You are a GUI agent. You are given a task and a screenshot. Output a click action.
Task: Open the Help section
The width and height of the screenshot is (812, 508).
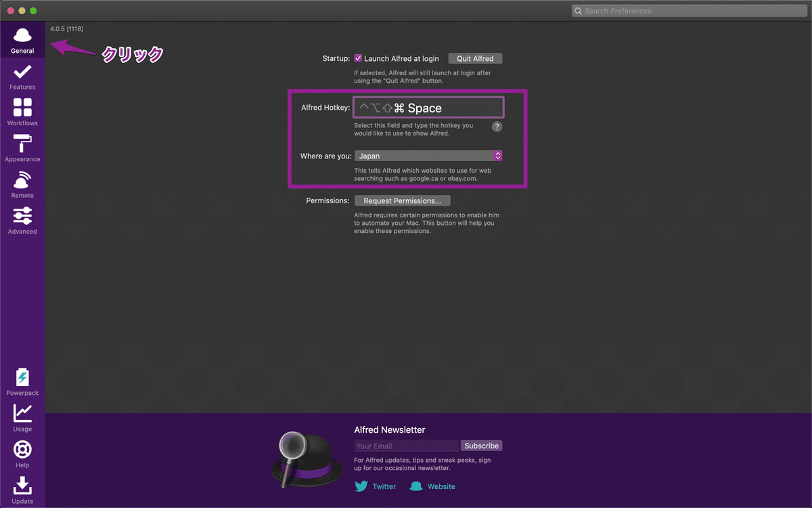pos(22,454)
